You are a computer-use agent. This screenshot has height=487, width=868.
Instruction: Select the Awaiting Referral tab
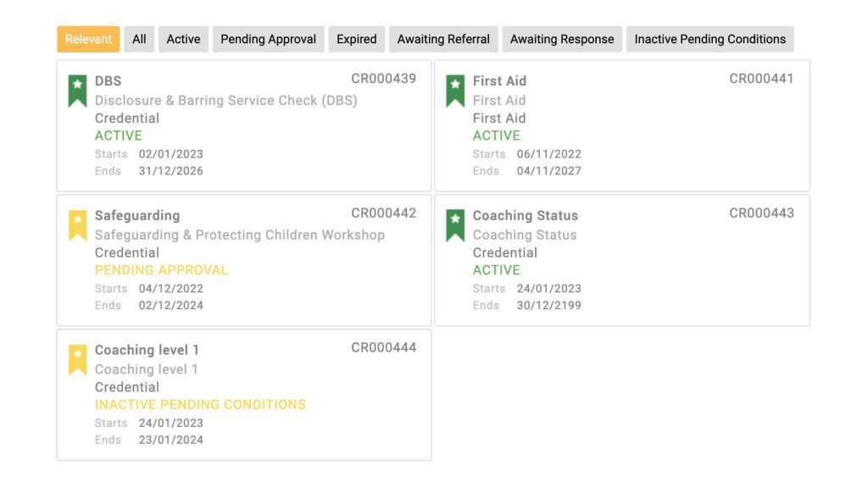coord(443,39)
